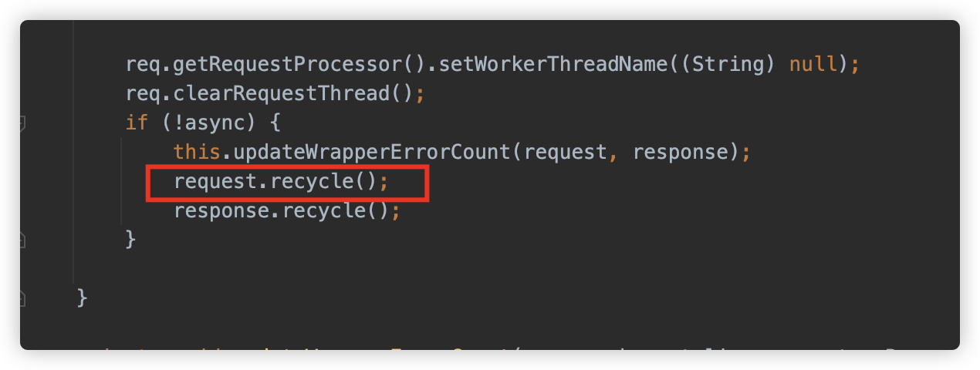Click 'req' at the start of the clearRequestThread line

pos(144,93)
